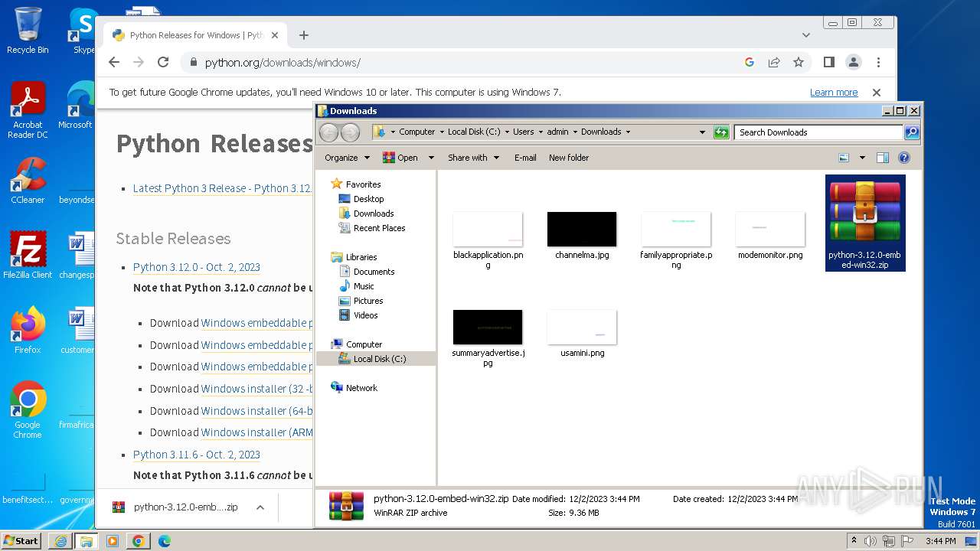980x551 pixels.
Task: Create New folder
Action: tap(569, 158)
